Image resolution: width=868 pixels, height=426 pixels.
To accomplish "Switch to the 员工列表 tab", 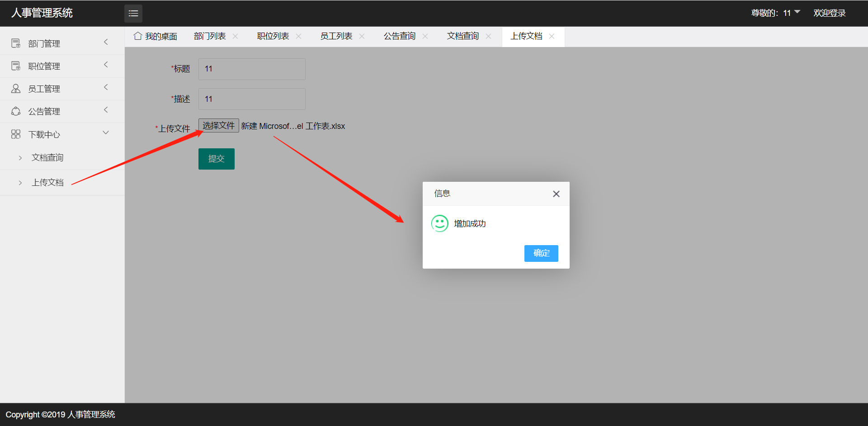I will (x=336, y=36).
